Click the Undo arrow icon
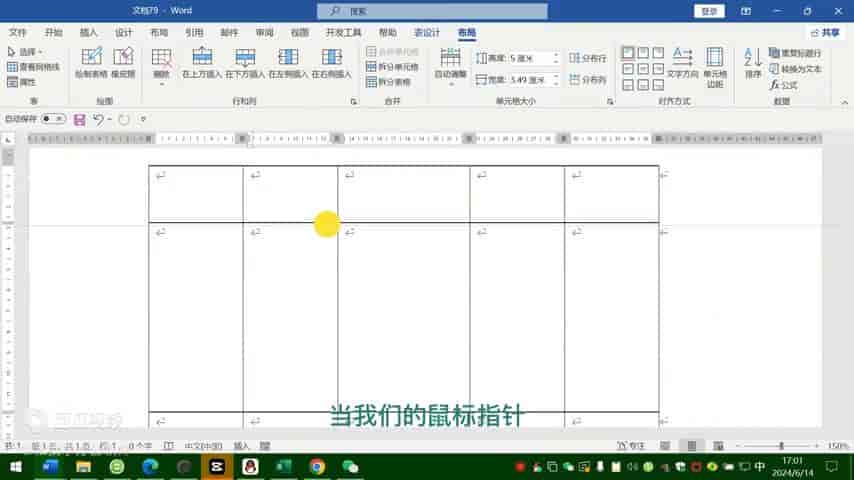This screenshot has width=854, height=480. pos(98,119)
